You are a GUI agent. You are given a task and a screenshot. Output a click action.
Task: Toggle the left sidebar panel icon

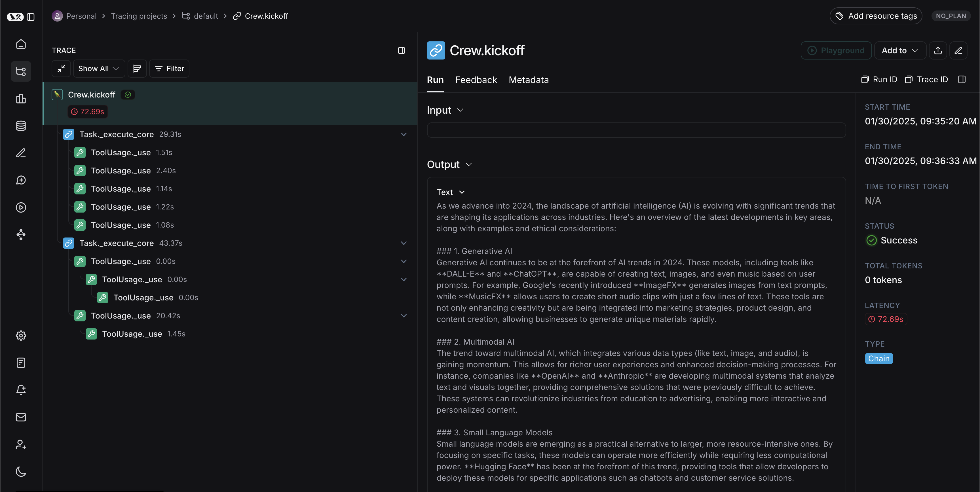31,17
